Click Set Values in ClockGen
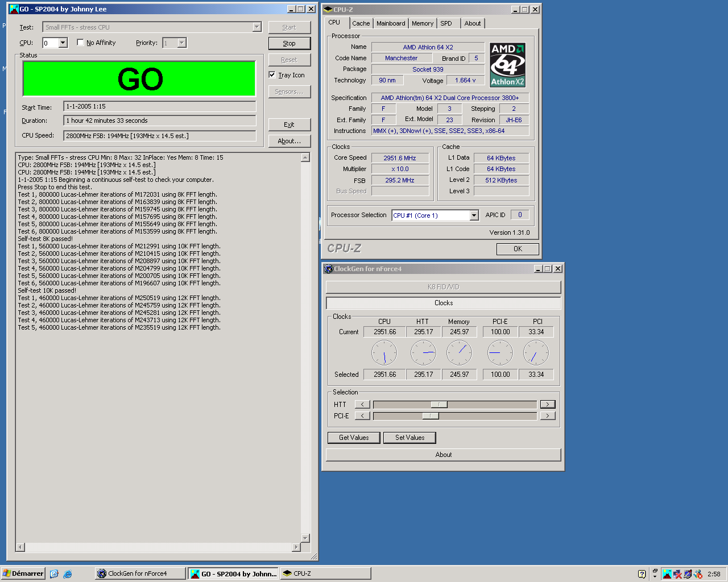 [x=409, y=438]
